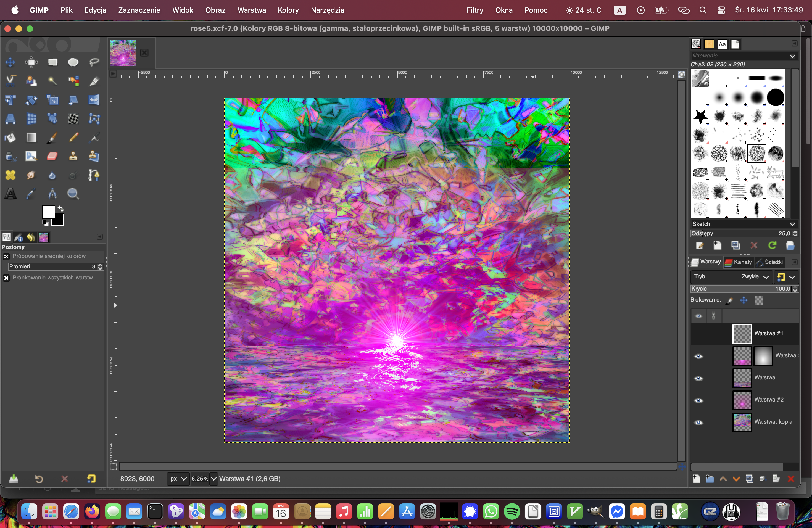Delete the selected layer with red X

click(790, 479)
